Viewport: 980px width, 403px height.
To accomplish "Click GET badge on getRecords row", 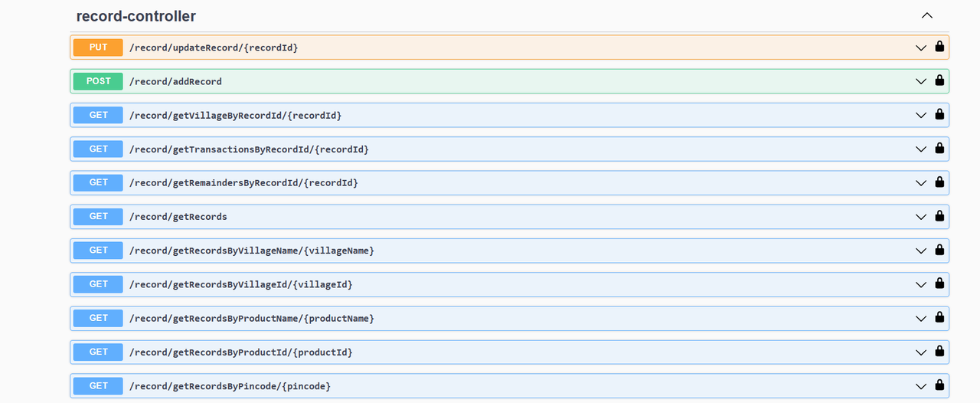I will (x=98, y=216).
